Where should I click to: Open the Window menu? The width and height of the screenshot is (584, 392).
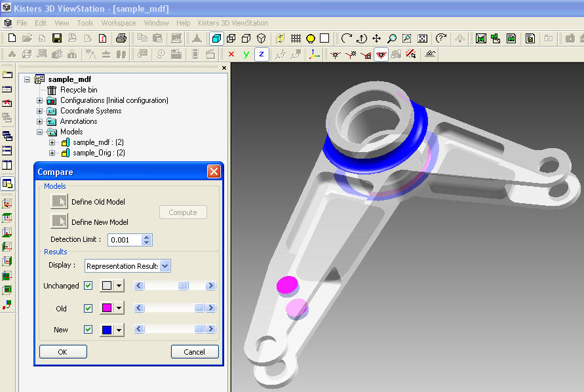click(x=156, y=23)
